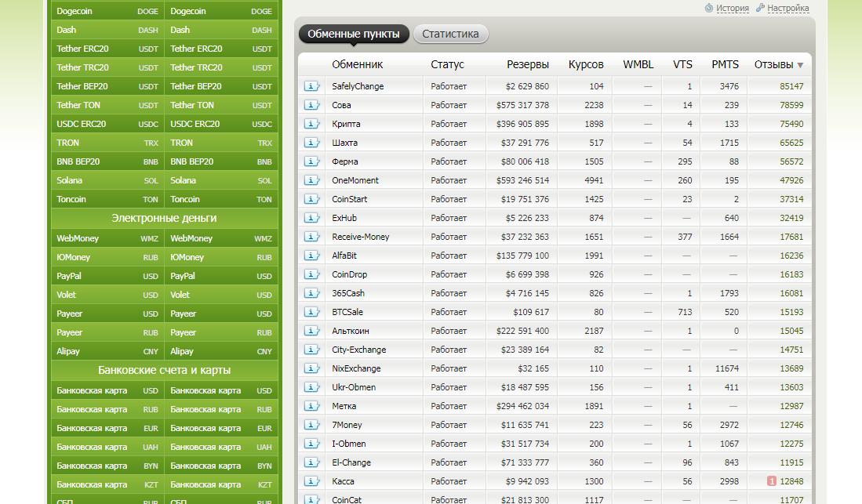
Task: Open info icon for Receive-Money
Action: coord(311,237)
